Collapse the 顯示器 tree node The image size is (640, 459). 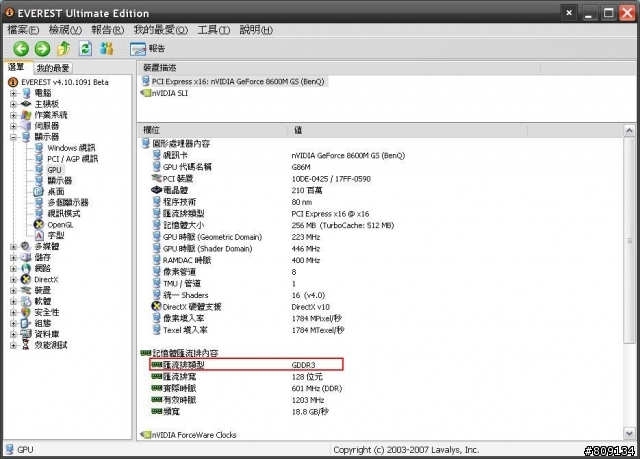[13, 137]
